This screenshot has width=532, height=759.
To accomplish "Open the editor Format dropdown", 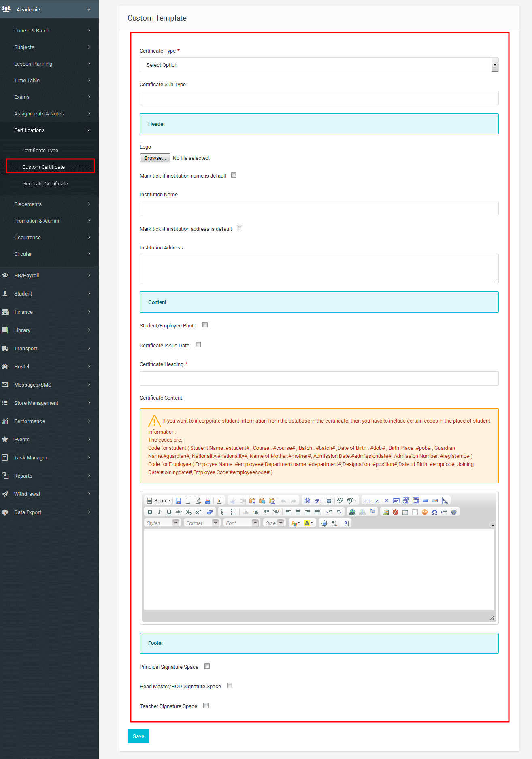I will point(202,523).
